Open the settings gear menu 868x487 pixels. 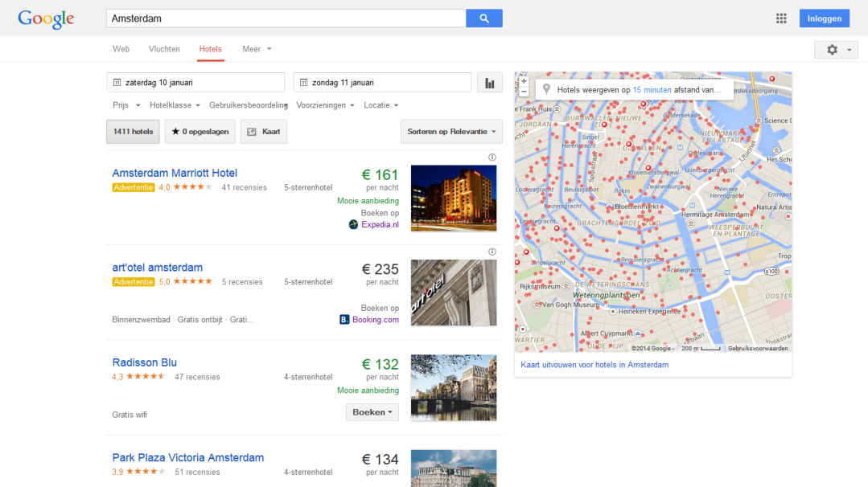click(x=836, y=50)
